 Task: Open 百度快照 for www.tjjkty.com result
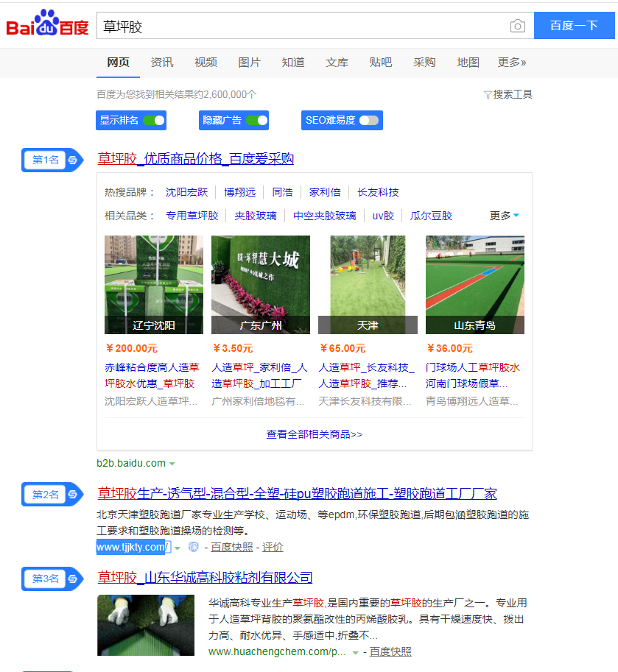click(231, 548)
